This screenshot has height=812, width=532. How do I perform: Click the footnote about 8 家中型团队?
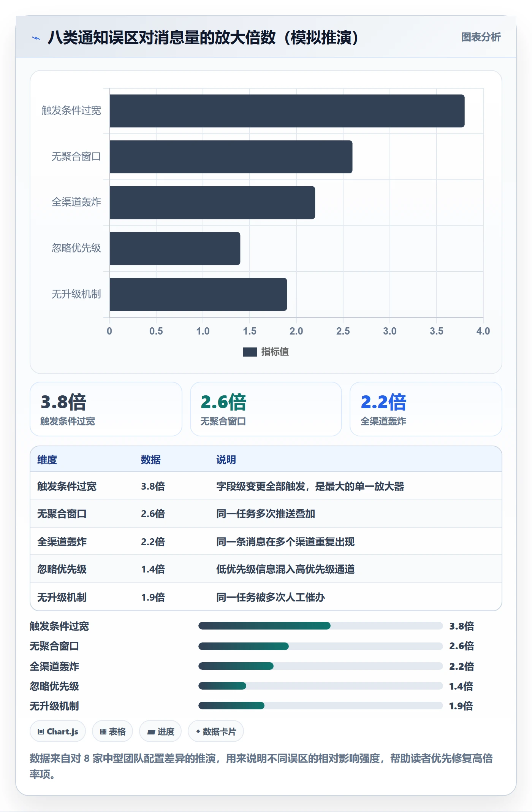261,766
